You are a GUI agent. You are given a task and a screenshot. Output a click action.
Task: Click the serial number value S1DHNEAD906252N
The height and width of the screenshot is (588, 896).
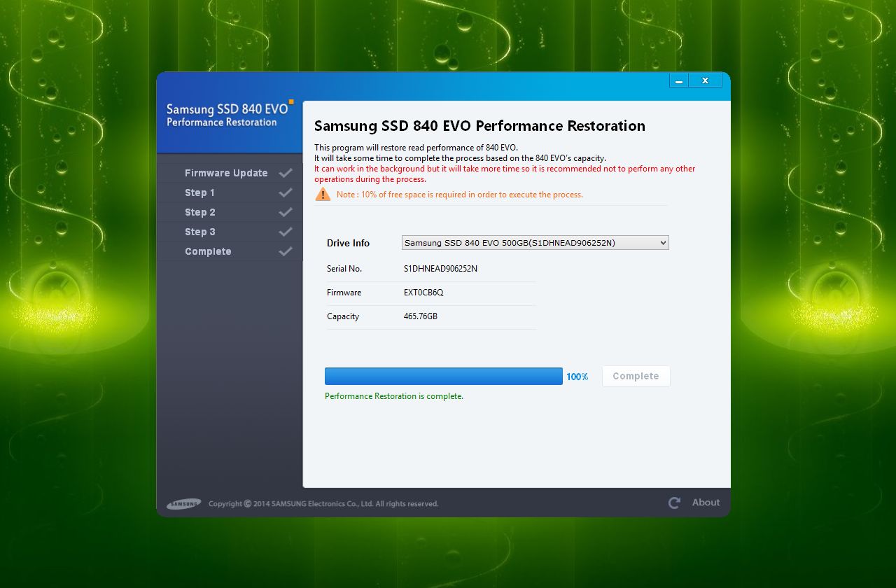pyautogui.click(x=440, y=269)
